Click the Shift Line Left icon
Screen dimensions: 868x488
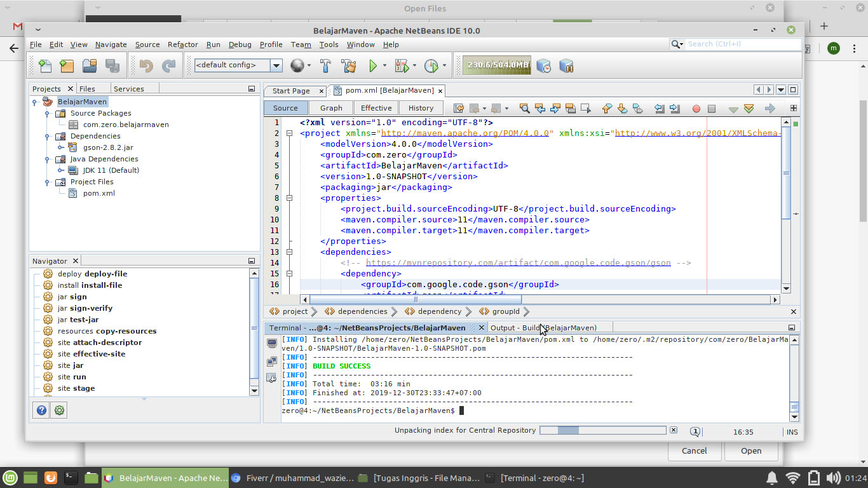point(659,109)
